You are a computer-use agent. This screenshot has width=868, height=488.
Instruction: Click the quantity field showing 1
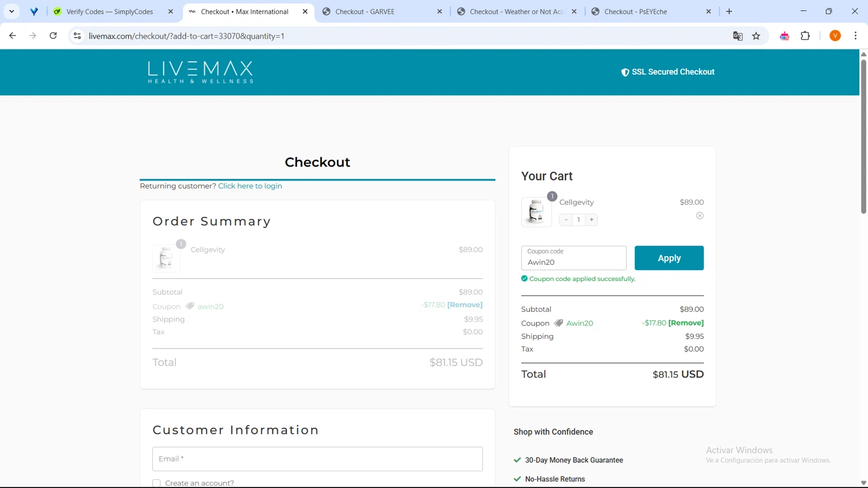point(579,220)
